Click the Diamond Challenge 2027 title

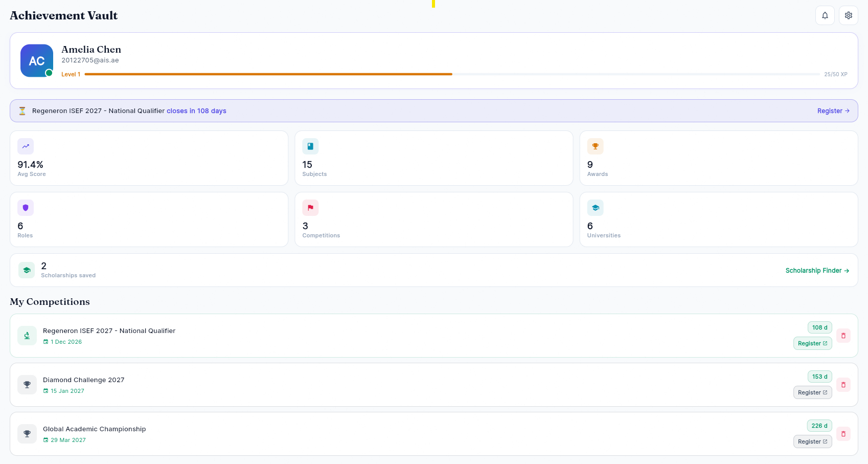click(84, 380)
